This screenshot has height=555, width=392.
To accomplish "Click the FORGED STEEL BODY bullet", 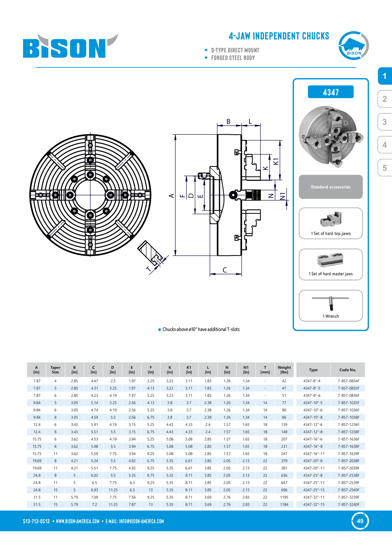I will pyautogui.click(x=233, y=58).
